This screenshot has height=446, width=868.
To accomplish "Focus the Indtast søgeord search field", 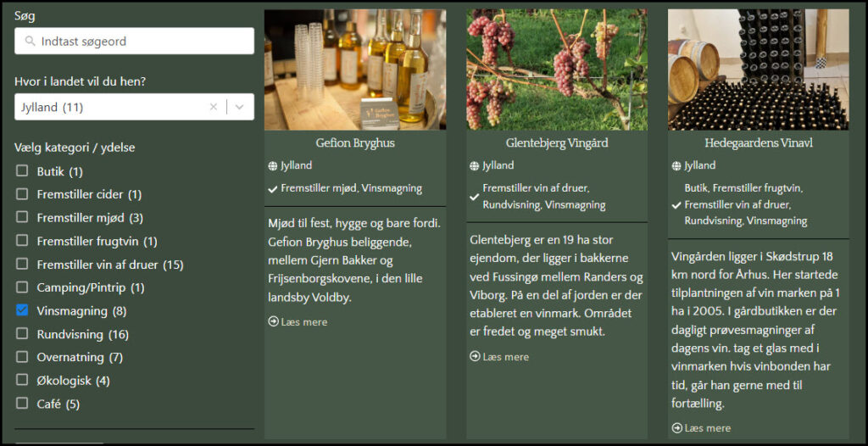I will pyautogui.click(x=135, y=41).
